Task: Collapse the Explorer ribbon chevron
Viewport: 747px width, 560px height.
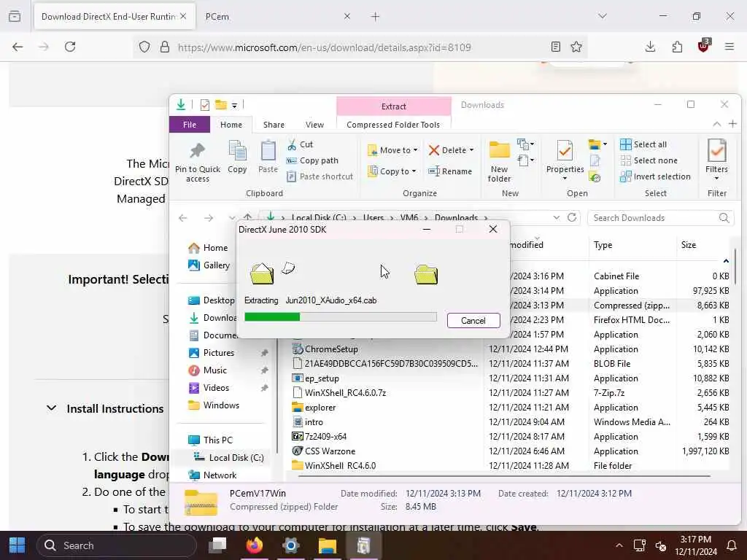Action: pyautogui.click(x=716, y=124)
